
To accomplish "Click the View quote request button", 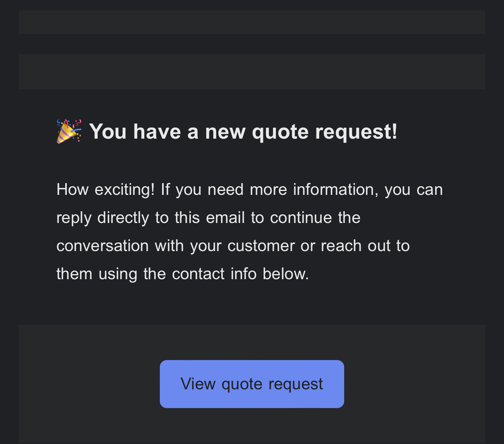I will (252, 384).
